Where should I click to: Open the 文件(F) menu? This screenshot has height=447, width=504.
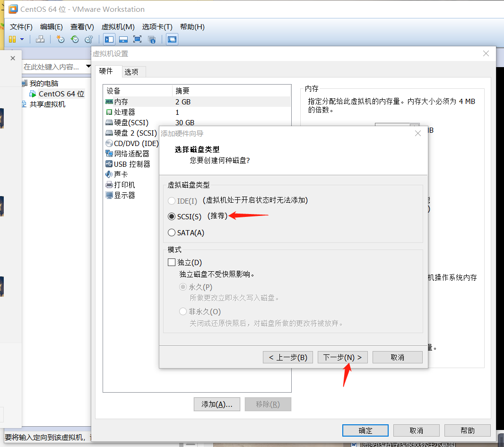coord(21,26)
